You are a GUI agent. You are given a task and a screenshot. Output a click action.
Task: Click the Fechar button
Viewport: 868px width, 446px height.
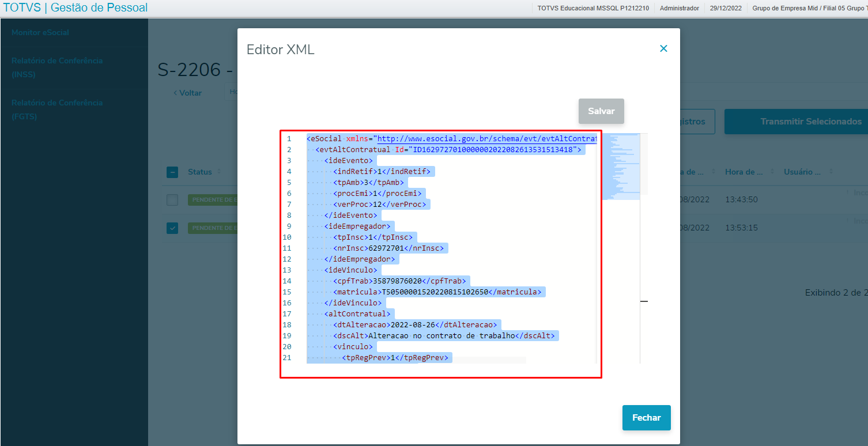coord(646,418)
